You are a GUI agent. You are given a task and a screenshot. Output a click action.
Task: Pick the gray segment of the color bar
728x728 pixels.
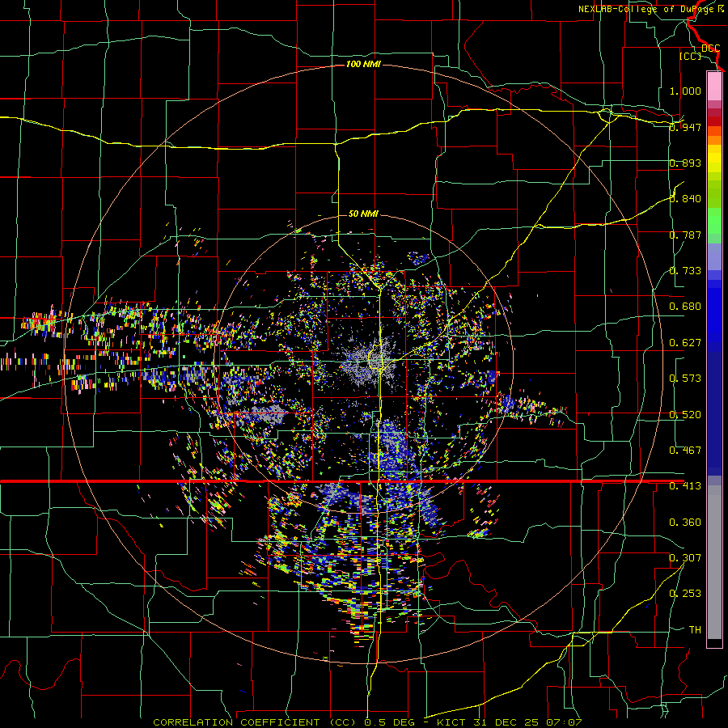pyautogui.click(x=714, y=562)
